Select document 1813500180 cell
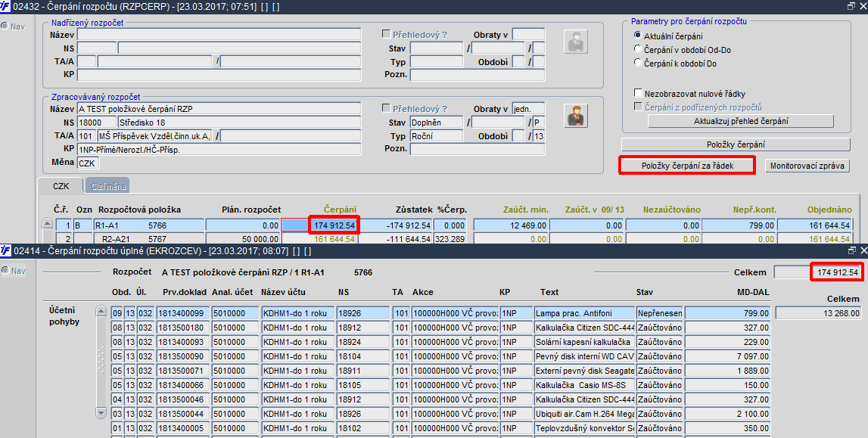Viewport: 868px width, 438px height. pos(184,328)
